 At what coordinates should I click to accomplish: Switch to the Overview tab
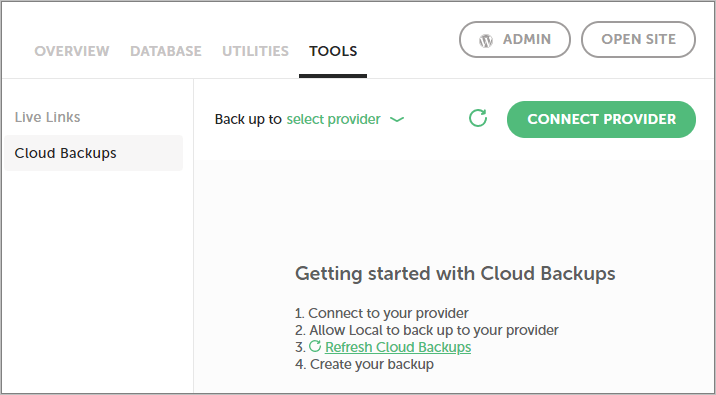point(72,51)
